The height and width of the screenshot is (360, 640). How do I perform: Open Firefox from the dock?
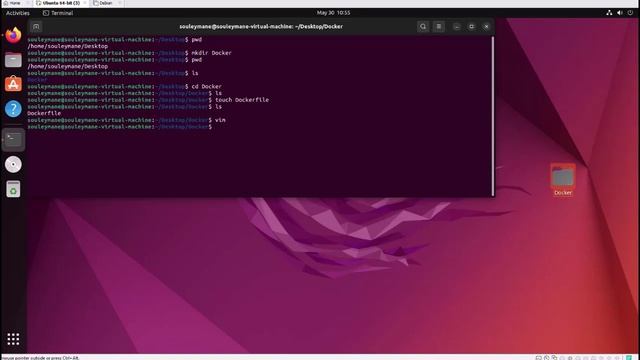(13, 35)
